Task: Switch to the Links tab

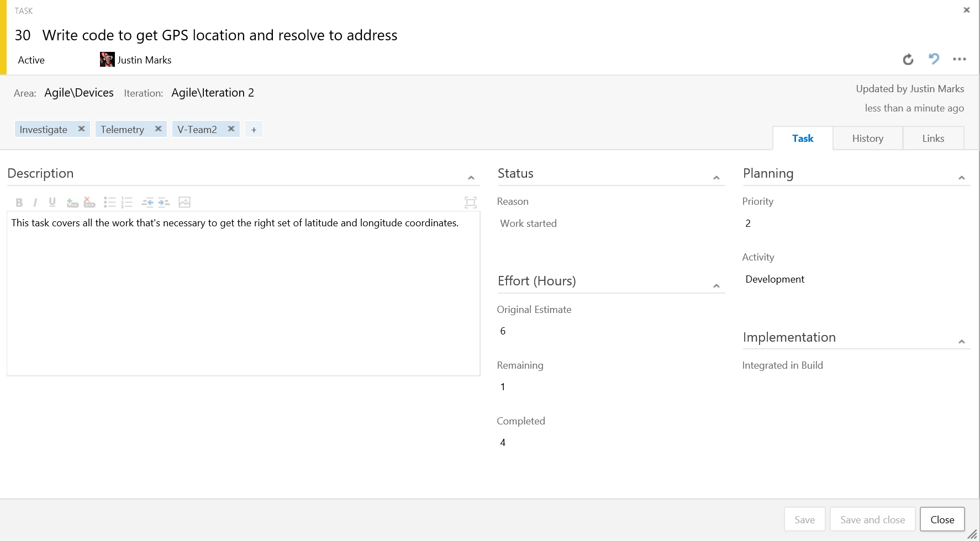Action: coord(934,139)
